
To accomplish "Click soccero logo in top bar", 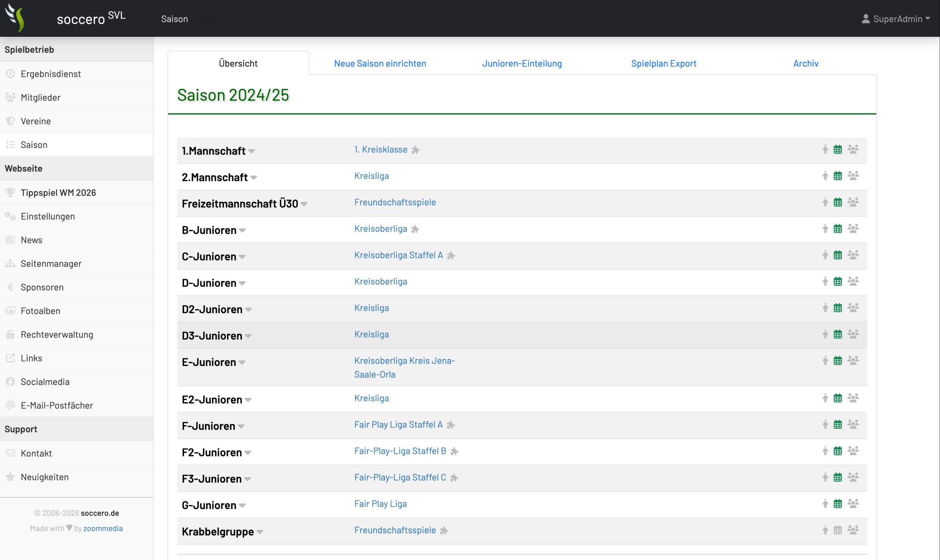I will pyautogui.click(x=15, y=18).
